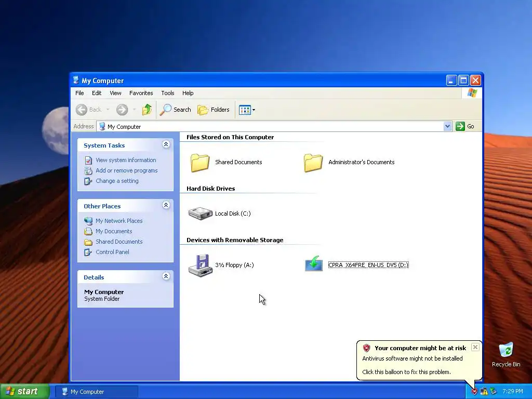
Task: Open the Help menu
Action: pos(188,93)
